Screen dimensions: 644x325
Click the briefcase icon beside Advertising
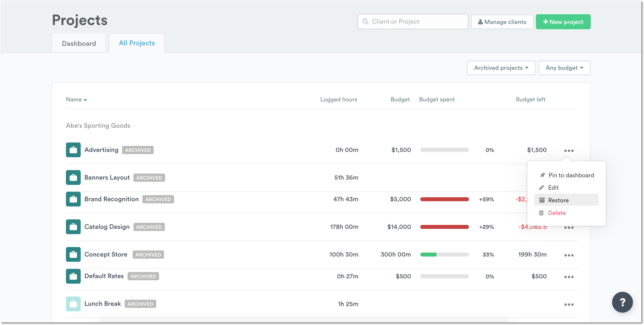pos(73,150)
